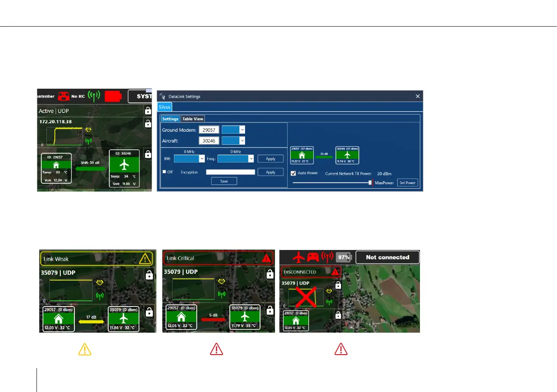
Task: Click green antenna icon beside No RC
Action: (94, 96)
